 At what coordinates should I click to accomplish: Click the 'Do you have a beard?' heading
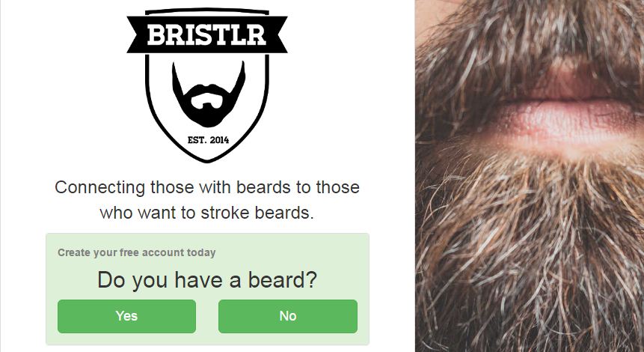tap(207, 280)
